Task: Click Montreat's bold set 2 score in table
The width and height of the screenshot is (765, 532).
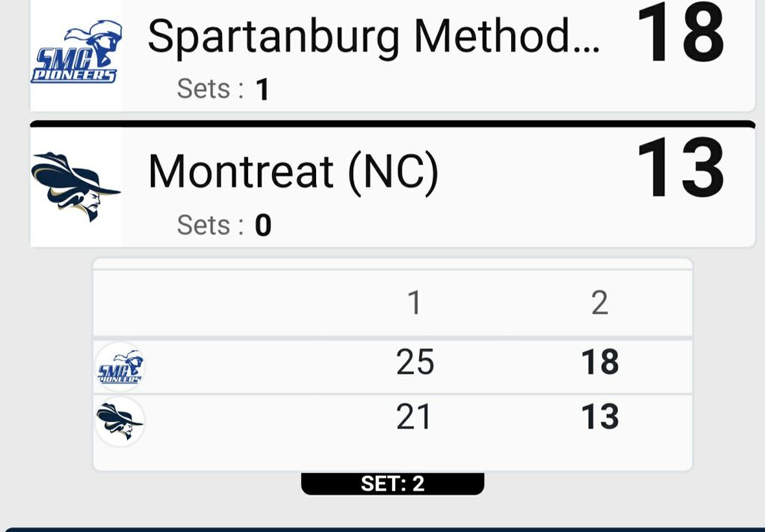Action: pos(600,416)
